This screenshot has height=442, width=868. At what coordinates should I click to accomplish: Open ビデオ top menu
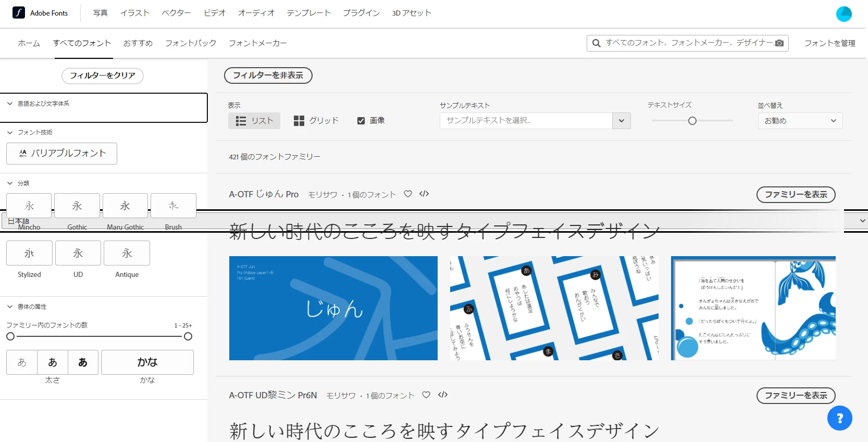[x=215, y=13]
